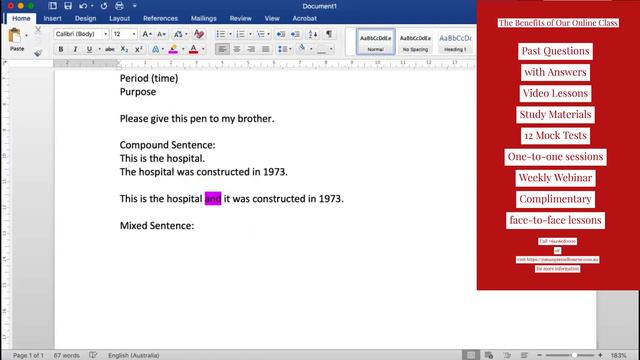The image size is (640, 360).
Task: Toggle Align Right paragraph alignment
Action: (x=251, y=49)
